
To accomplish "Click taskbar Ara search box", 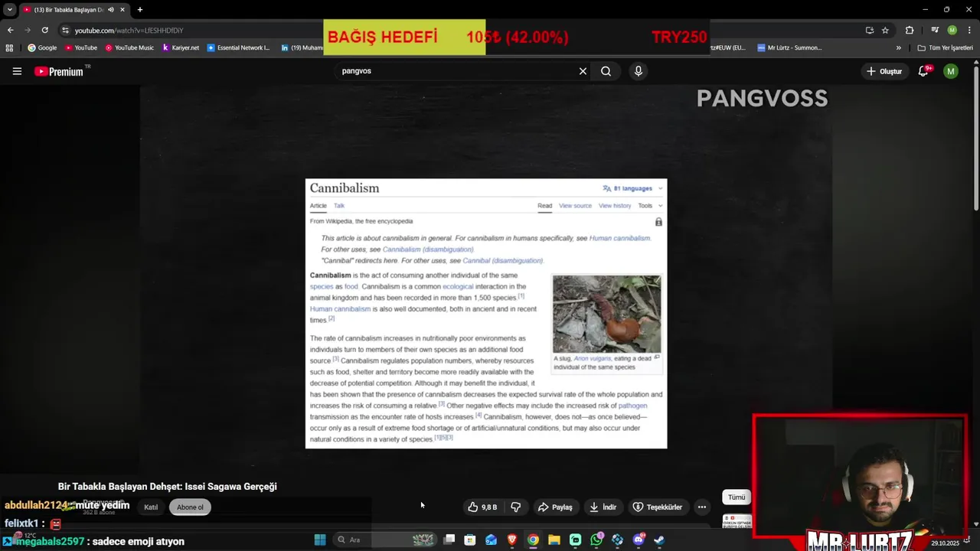I will pyautogui.click(x=386, y=540).
